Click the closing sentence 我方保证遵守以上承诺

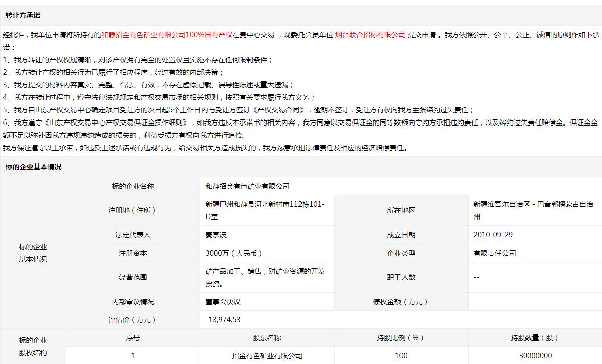(206, 148)
